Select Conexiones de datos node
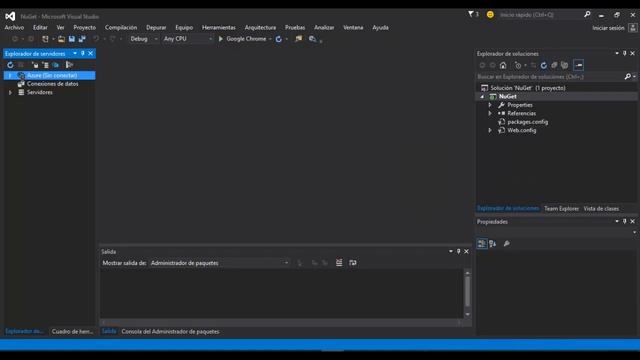 coord(52,84)
